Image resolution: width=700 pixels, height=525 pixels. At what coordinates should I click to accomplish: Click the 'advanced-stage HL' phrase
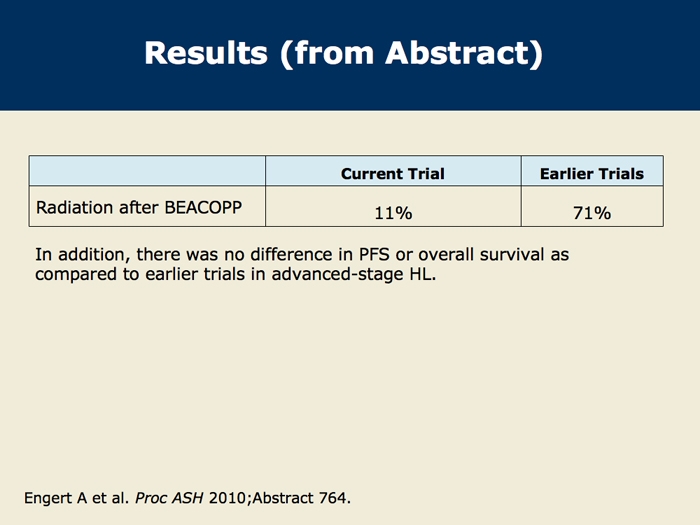coord(354,274)
